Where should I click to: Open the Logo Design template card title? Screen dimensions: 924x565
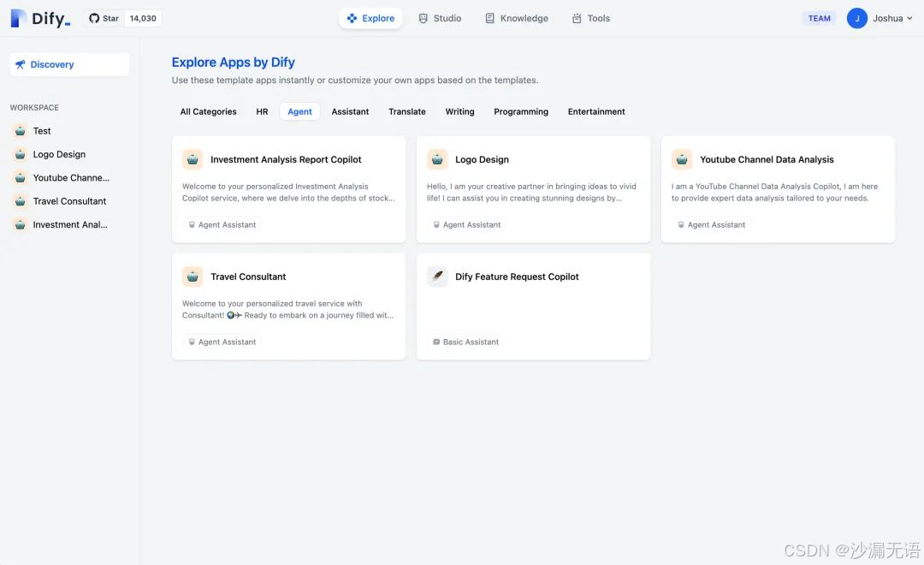pos(482,160)
